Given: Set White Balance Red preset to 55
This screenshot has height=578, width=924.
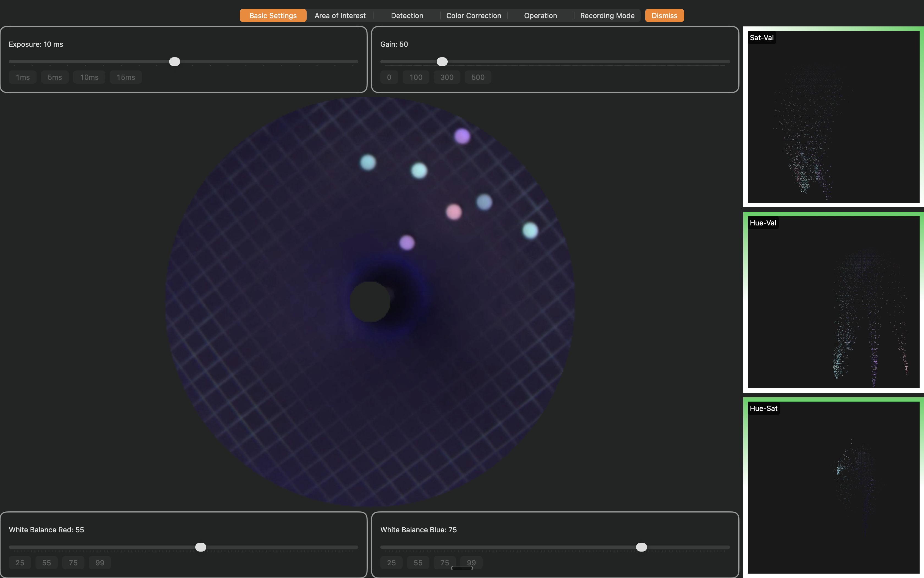Looking at the screenshot, I should pos(46,563).
